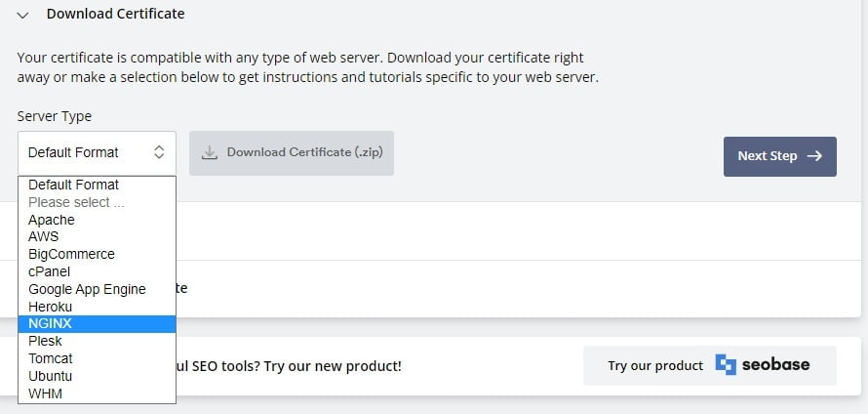Select the highlighted NGINX option
Viewport: 868px width, 414px height.
click(x=51, y=323)
